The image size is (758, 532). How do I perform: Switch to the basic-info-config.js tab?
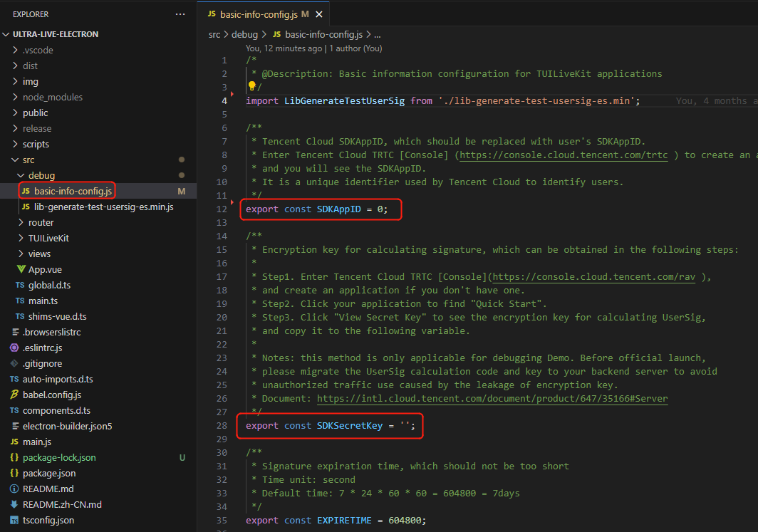pyautogui.click(x=254, y=14)
